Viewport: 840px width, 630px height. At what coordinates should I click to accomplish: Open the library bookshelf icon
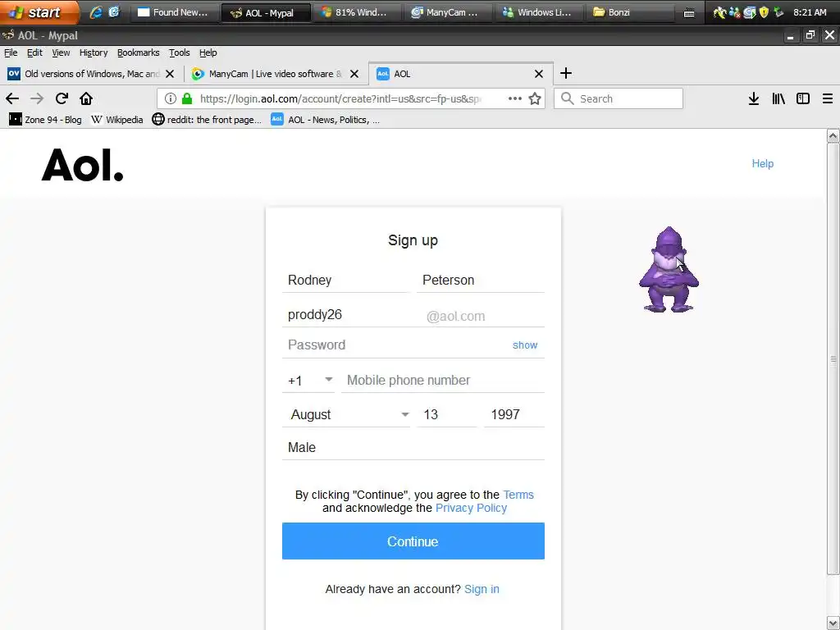[778, 98]
